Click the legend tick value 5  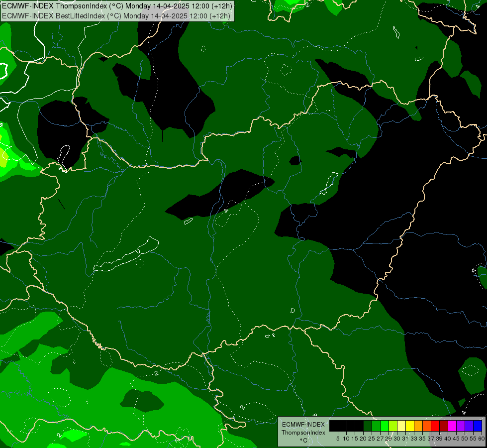(338, 439)
